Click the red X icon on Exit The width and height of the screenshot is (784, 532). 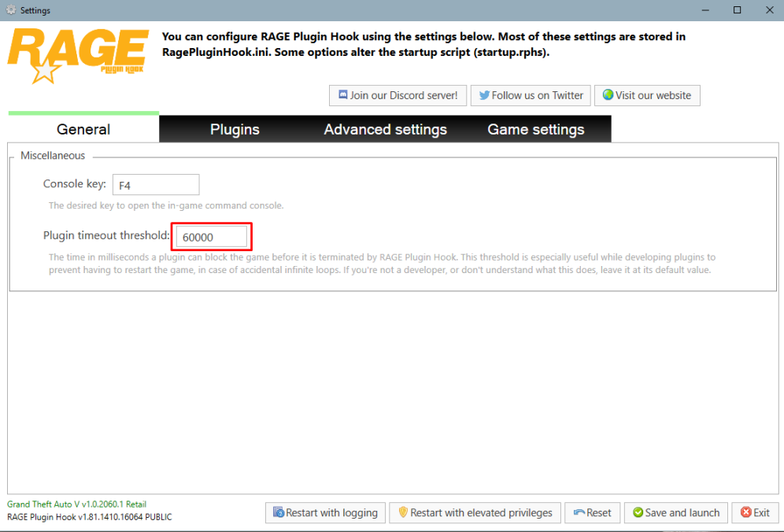[746, 512]
